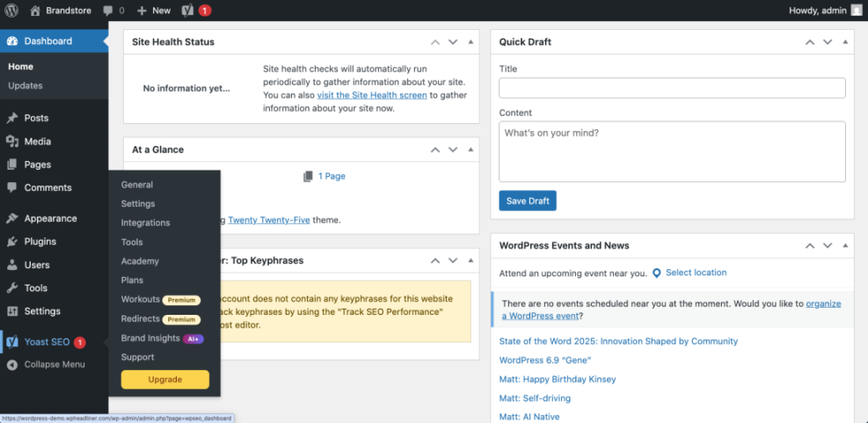Open State of the Word 2025 article

[618, 341]
